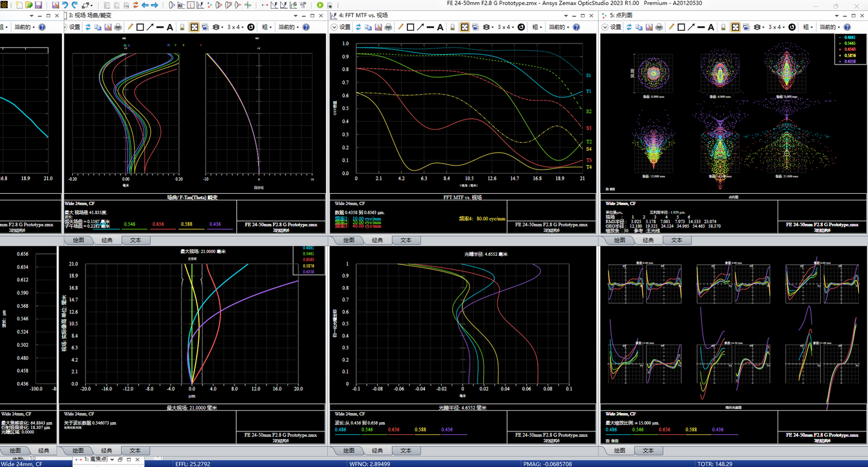This screenshot has height=467, width=868.
Task: Click the 绘图 tab under the 点列图 plot
Action: 619,240
